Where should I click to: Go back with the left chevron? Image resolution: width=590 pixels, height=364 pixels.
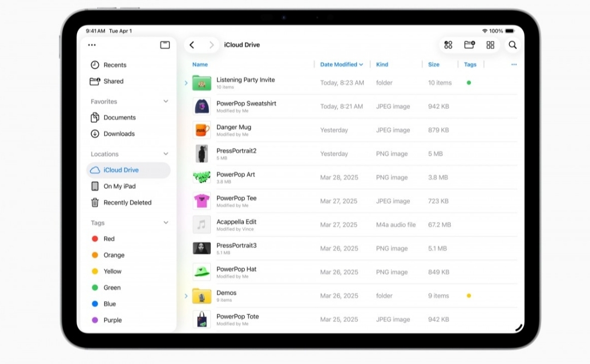point(192,45)
